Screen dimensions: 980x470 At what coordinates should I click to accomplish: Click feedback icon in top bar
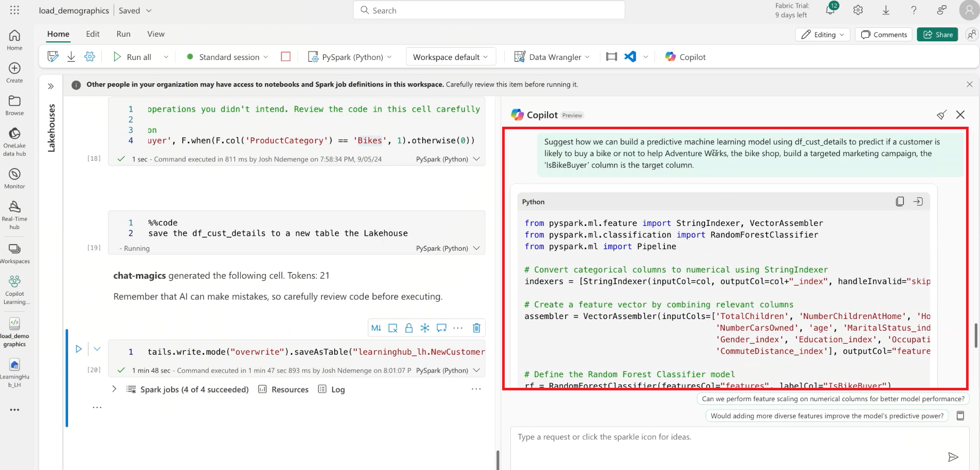(941, 10)
